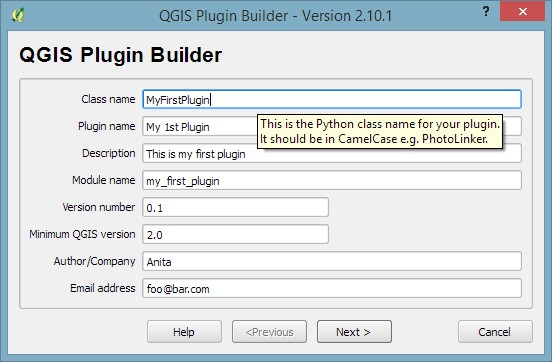
Task: Go to the next page with Next
Action: click(354, 332)
